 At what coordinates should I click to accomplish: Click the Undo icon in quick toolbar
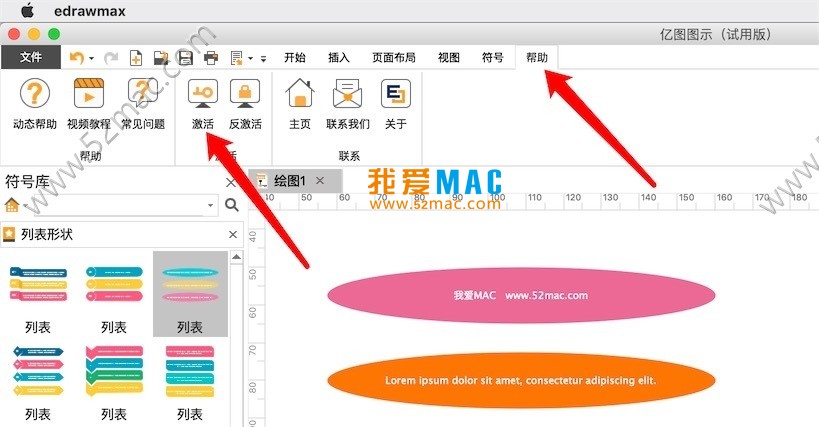point(77,57)
